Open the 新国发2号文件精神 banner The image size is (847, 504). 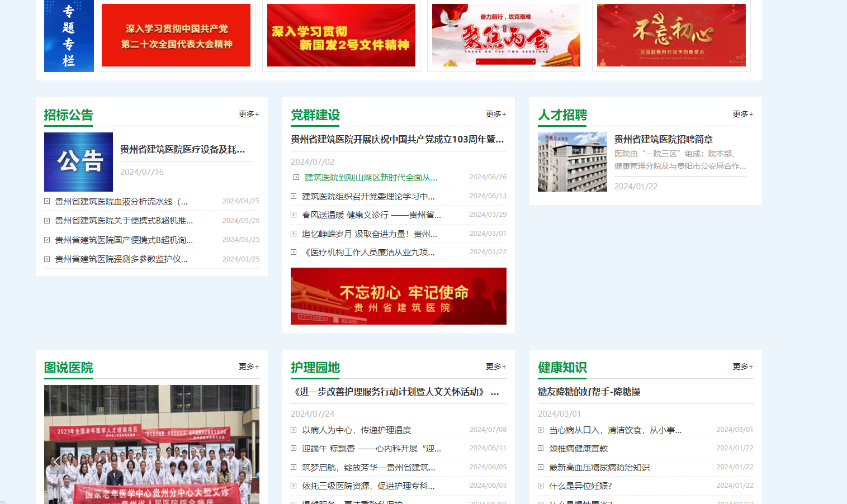[341, 35]
